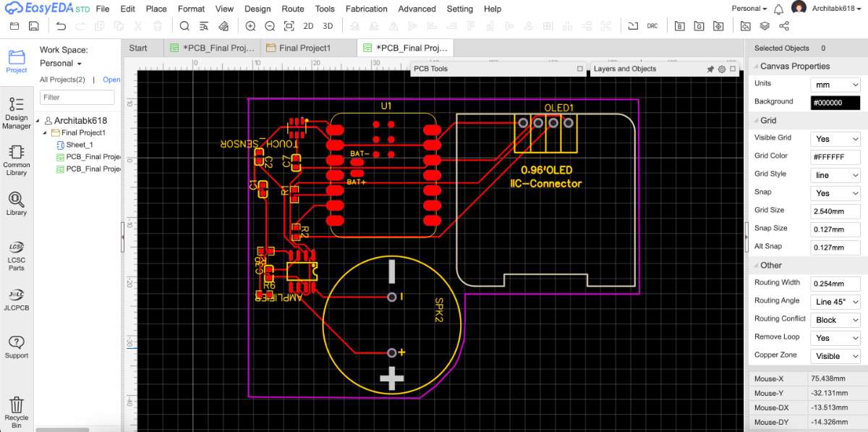868x432 pixels.
Task: Click the Fit to Window icon
Action: [289, 26]
